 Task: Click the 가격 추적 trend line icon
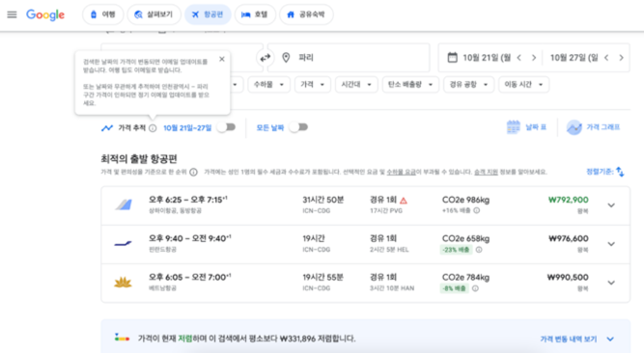(x=107, y=128)
